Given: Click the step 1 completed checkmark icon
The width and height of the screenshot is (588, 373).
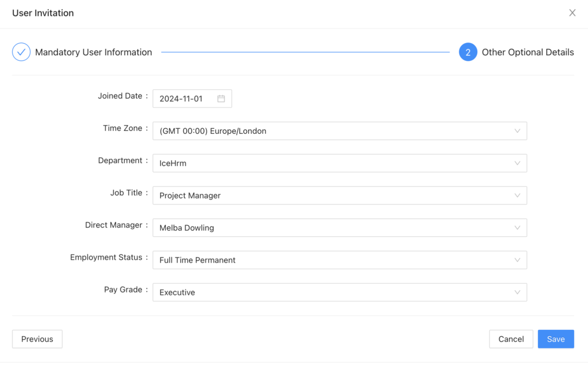Looking at the screenshot, I should 21,52.
